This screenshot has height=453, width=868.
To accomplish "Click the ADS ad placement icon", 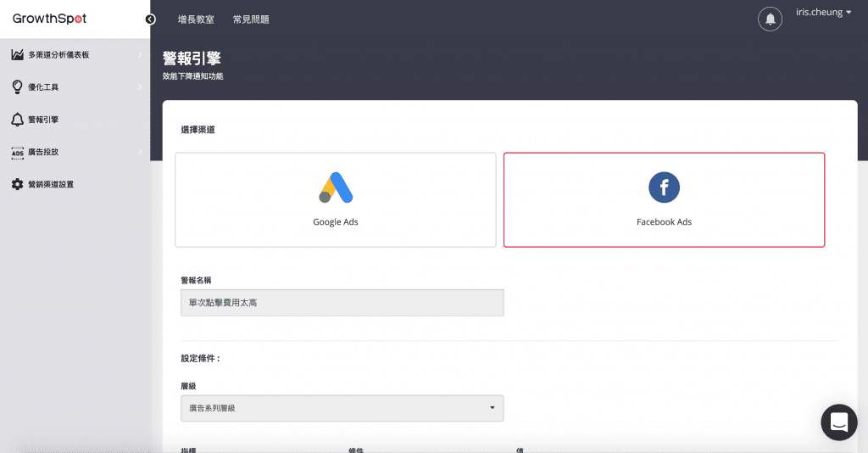I will tap(17, 153).
